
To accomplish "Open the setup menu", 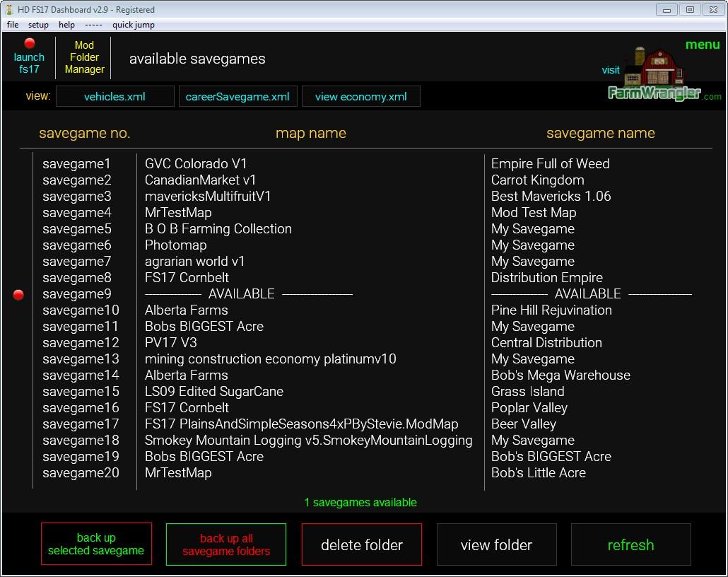I will [x=38, y=25].
